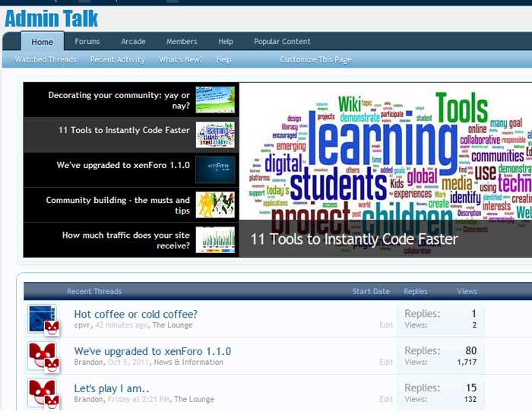Click the reply count 80 for xenForo thread
Viewport: 532px width, 418px height.
471,350
